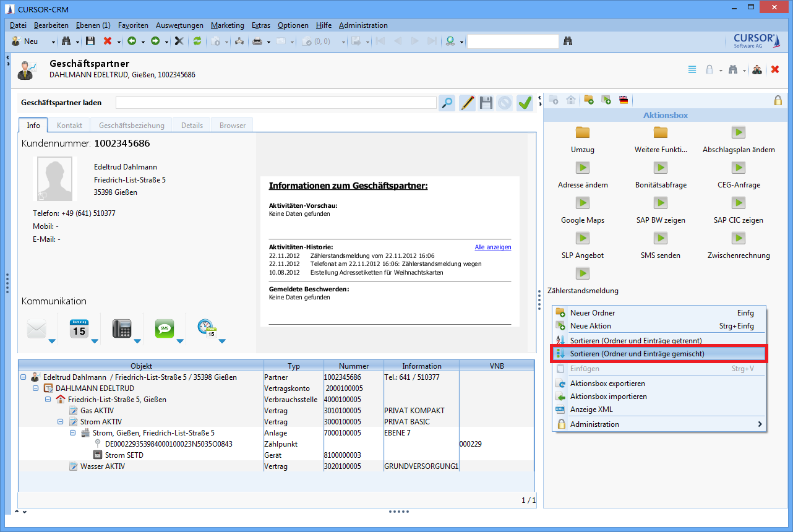Click the Geschäftspartner laden input field
The width and height of the screenshot is (793, 532).
click(276, 103)
